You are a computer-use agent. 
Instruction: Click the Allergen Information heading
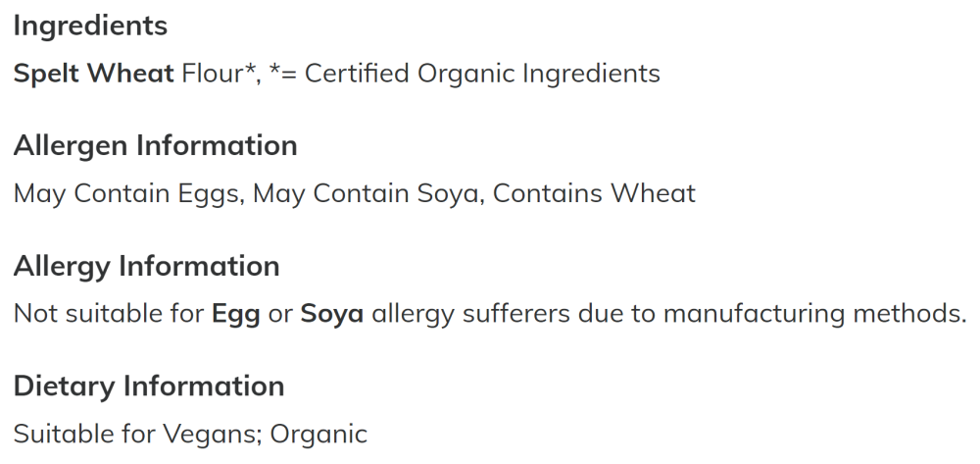(155, 146)
